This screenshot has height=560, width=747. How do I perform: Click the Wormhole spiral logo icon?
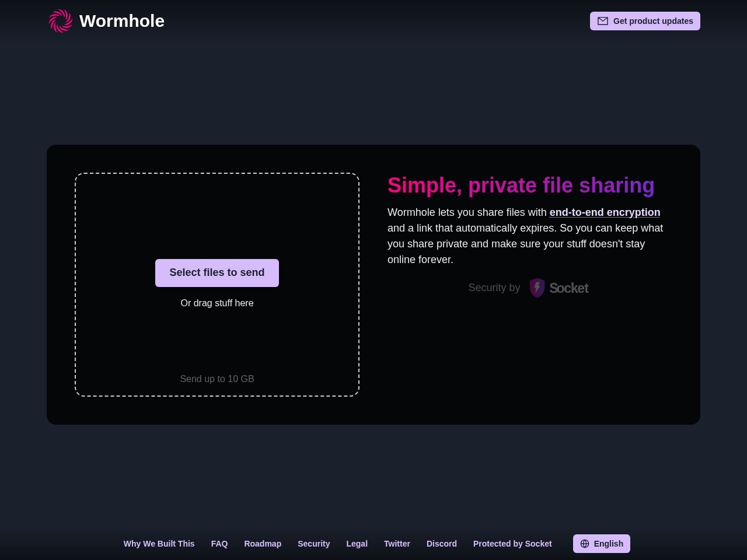coord(60,21)
